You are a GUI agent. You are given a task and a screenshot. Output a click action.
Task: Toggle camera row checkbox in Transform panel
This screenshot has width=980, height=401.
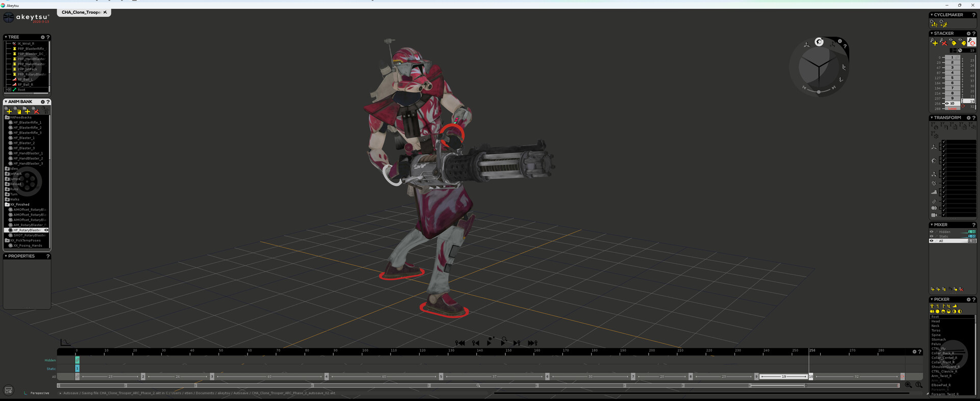pyautogui.click(x=944, y=215)
